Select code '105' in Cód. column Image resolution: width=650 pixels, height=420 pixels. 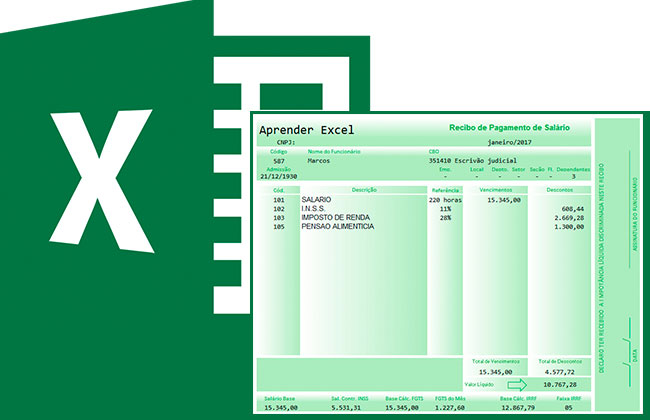point(279,227)
